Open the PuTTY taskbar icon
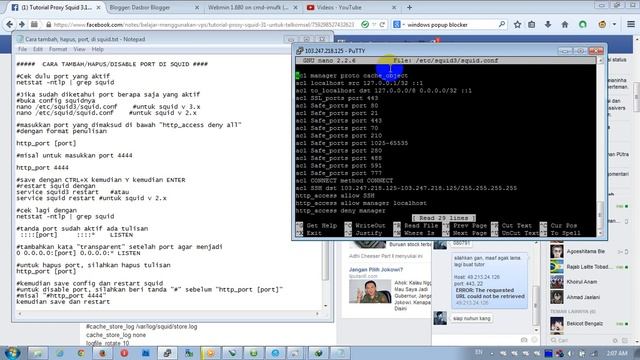640x360 pixels. 167,353
